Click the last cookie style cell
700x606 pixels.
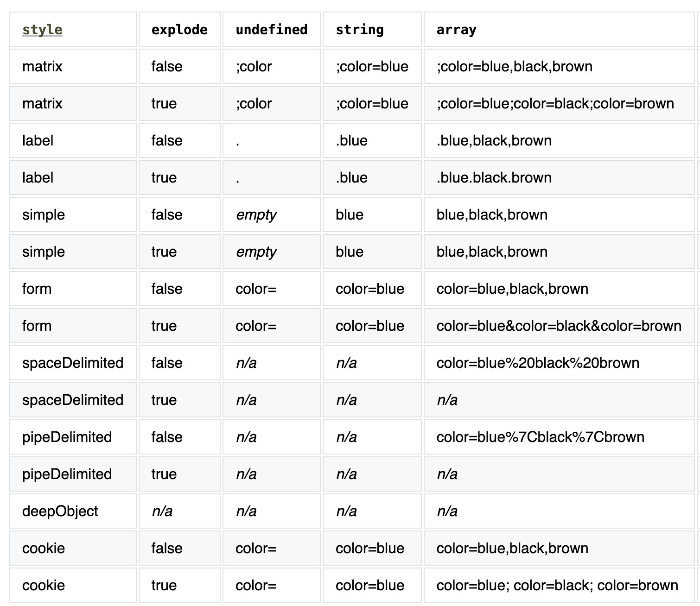pyautogui.click(x=44, y=585)
